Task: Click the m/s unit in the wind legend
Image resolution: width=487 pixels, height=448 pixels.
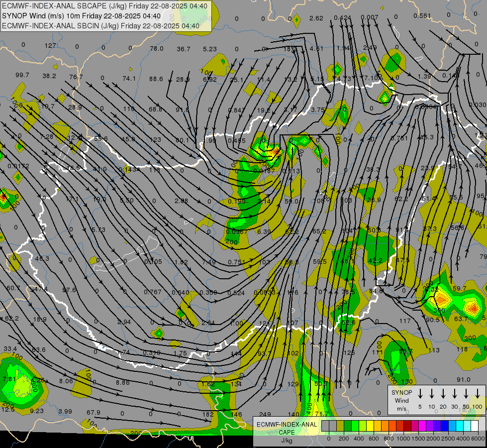Action: click(x=401, y=409)
